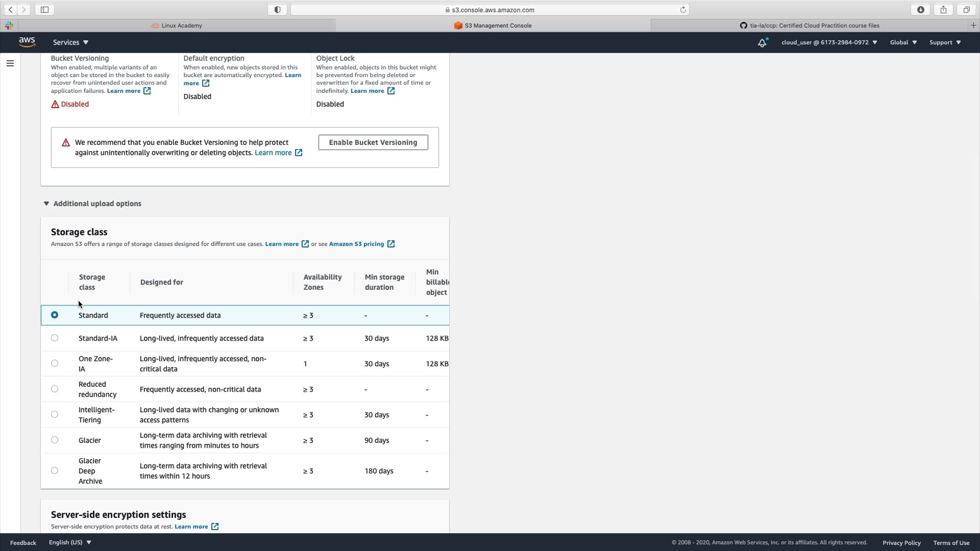Viewport: 980px width, 551px height.
Task: Open the AWS home logo
Action: (x=27, y=42)
